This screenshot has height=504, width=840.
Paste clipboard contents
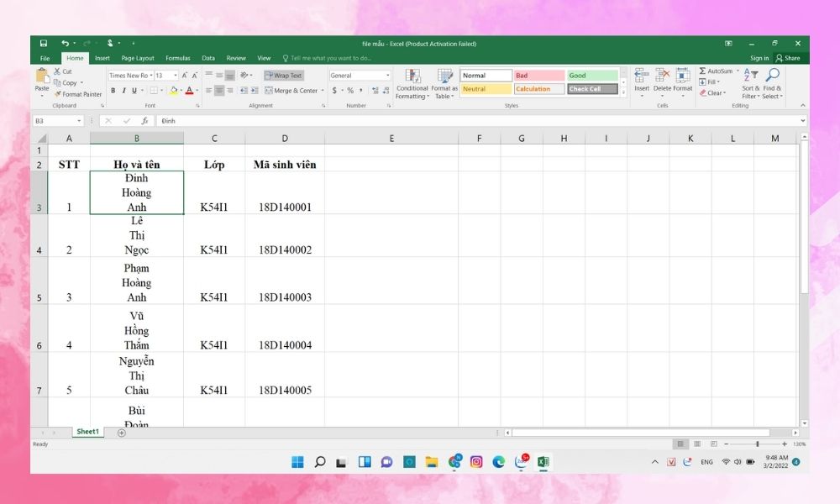42,81
